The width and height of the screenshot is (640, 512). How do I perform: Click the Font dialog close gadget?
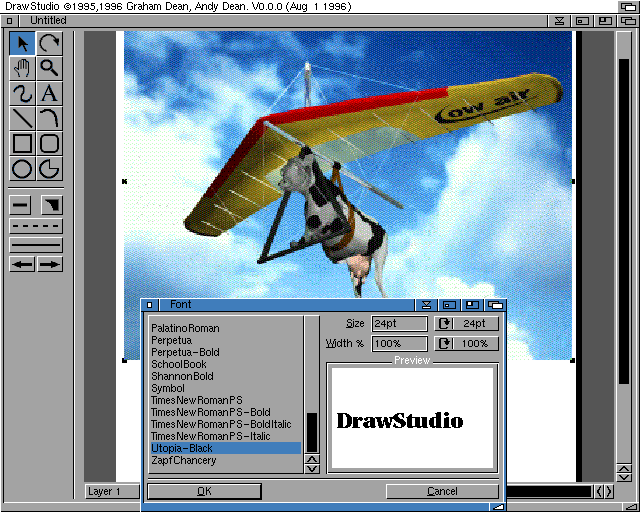(149, 305)
